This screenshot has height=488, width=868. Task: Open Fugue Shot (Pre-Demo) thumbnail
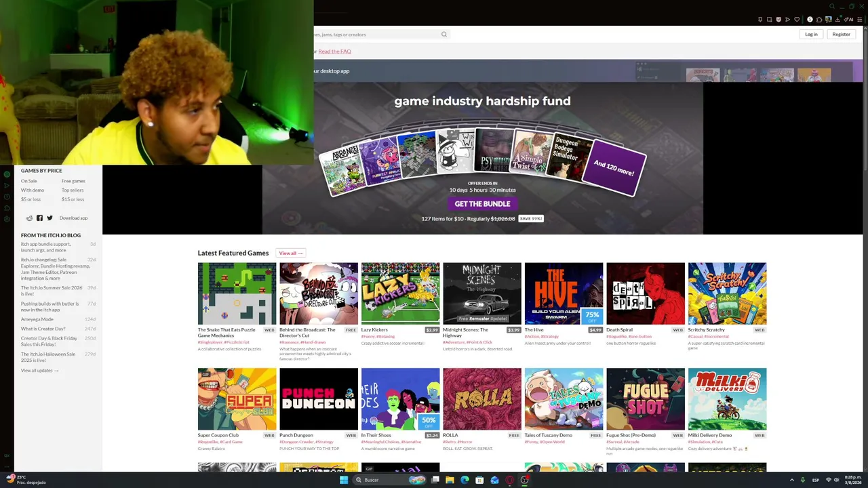646,399
